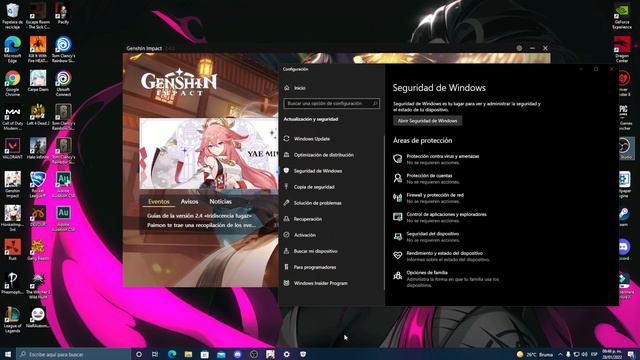Open Discord from the taskbar
This screenshot has height=360, width=640.
238,354
